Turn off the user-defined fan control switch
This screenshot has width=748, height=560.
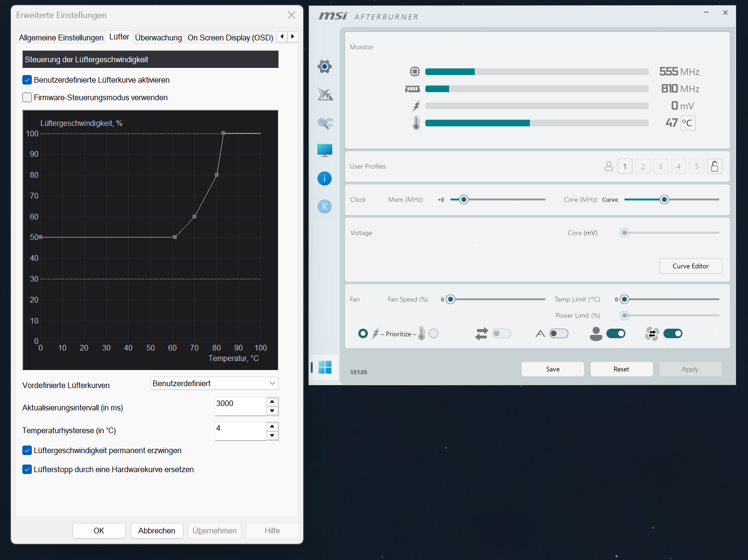pos(616,333)
